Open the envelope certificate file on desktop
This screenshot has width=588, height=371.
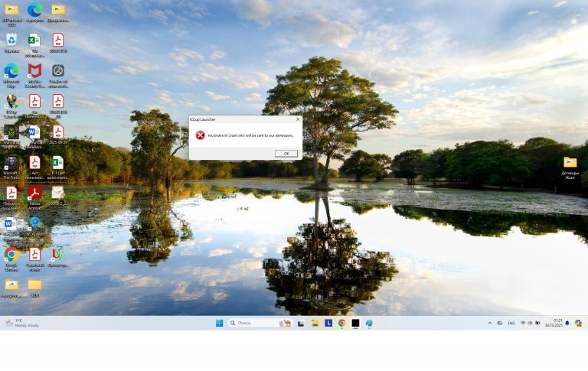[57, 196]
